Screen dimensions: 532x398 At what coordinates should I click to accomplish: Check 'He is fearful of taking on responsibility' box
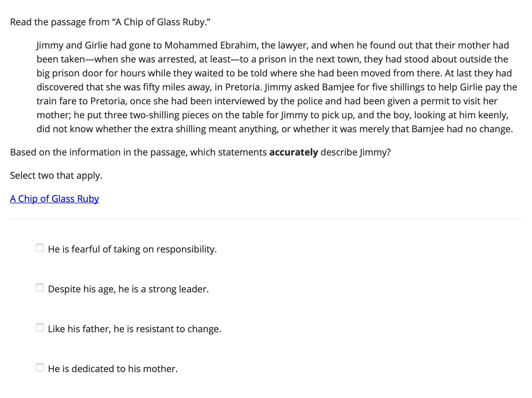[40, 248]
